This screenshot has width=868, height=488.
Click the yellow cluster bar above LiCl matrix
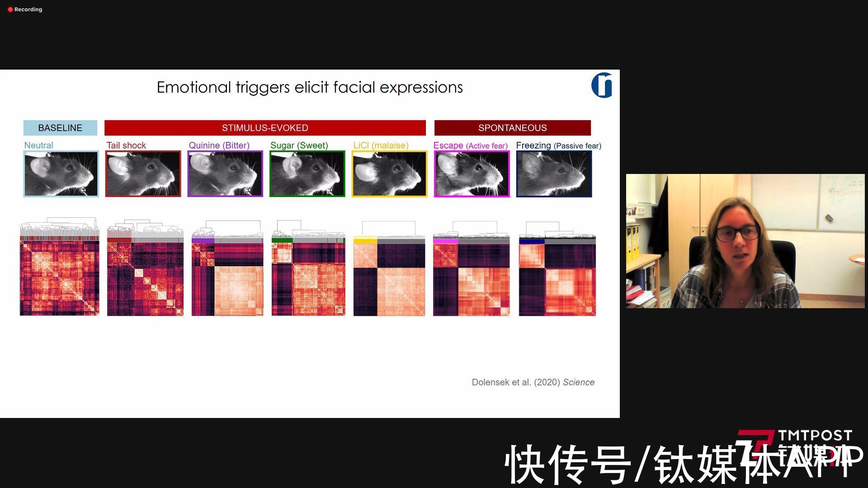(365, 241)
